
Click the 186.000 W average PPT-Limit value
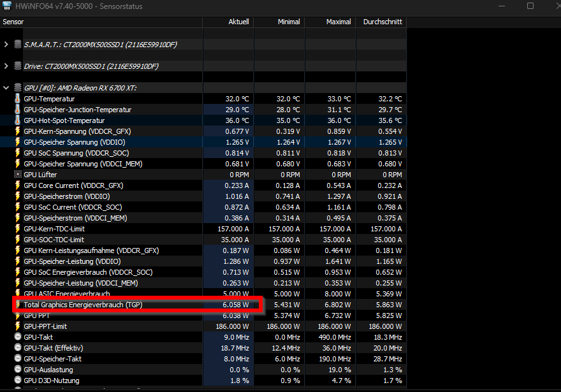385,326
